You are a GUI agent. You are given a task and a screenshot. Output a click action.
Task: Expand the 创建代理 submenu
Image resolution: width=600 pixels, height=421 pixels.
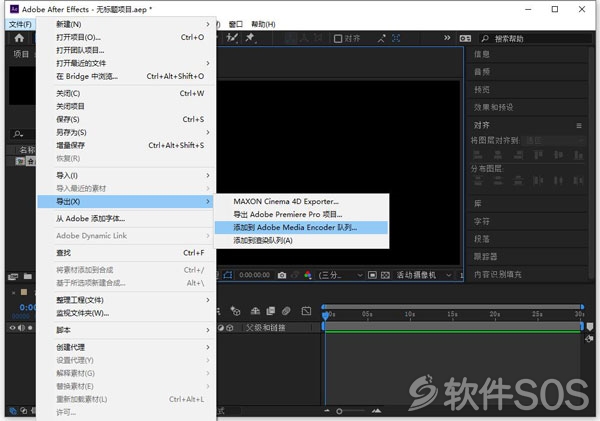pyautogui.click(x=126, y=347)
